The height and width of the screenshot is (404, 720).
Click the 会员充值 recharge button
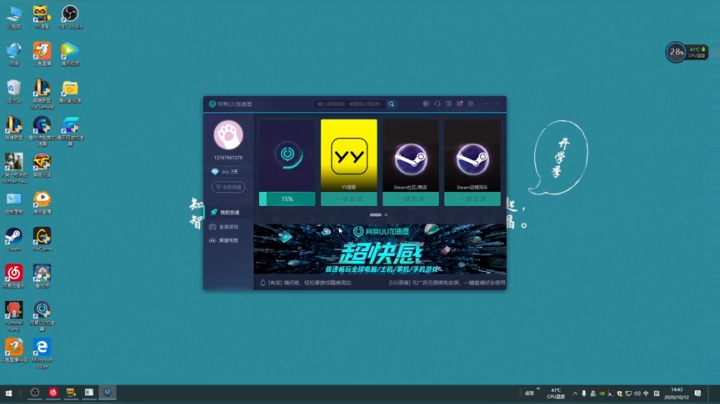(228, 187)
